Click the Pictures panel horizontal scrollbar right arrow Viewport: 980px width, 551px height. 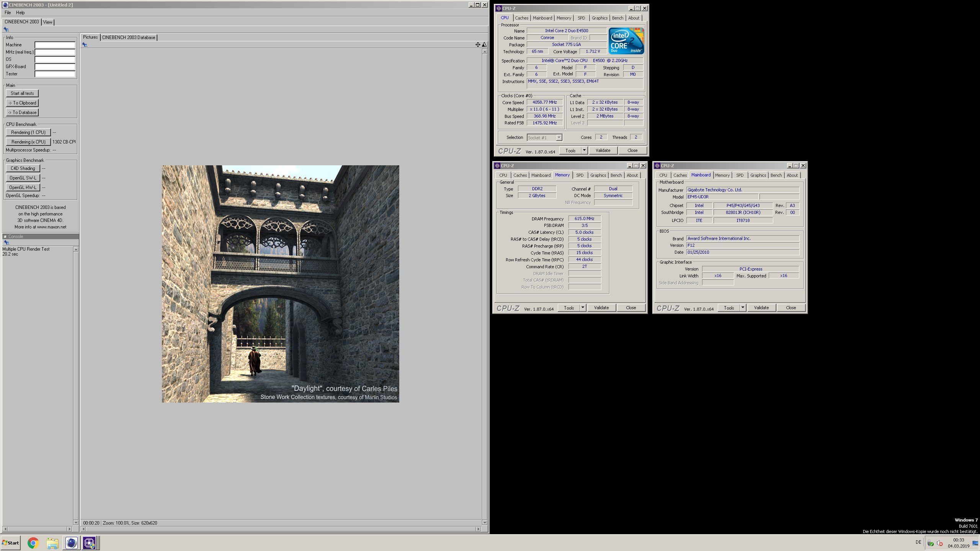click(478, 529)
